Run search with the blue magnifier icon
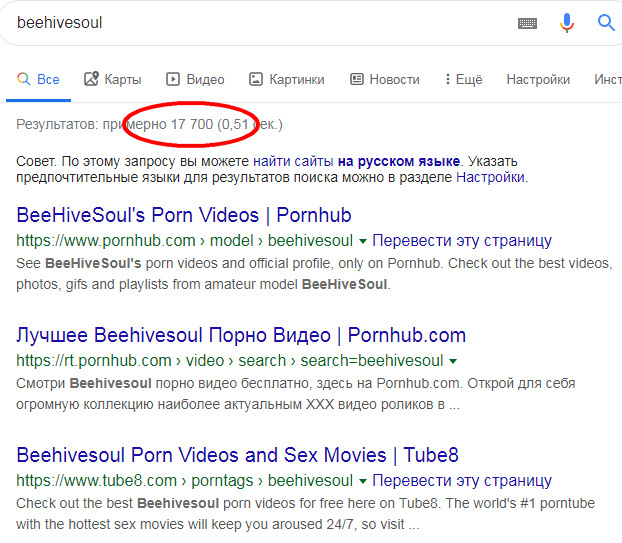622x543 pixels. [x=606, y=23]
